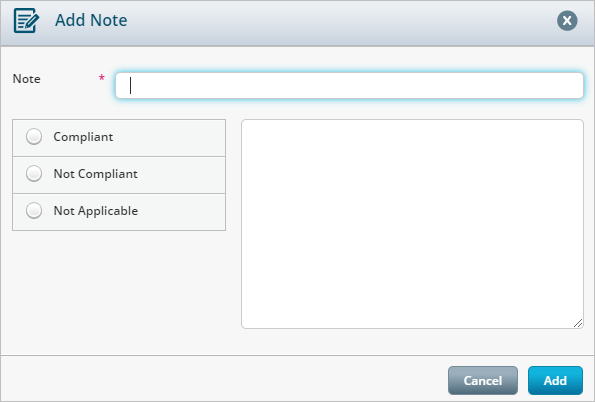The height and width of the screenshot is (402, 595).
Task: Close the Add Note dialog
Action: click(x=567, y=20)
